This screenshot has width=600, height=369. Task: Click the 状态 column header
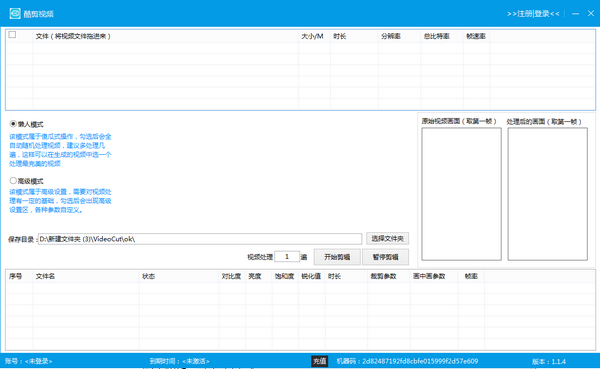click(179, 276)
